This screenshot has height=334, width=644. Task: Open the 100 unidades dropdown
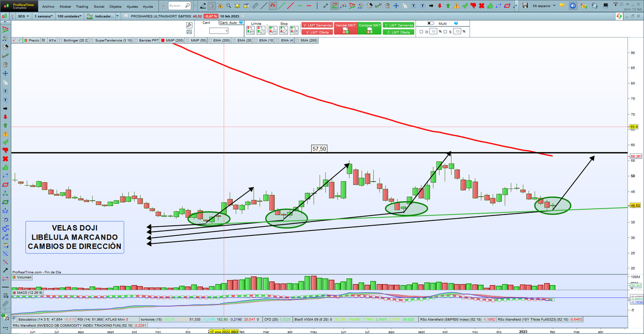tap(69, 16)
